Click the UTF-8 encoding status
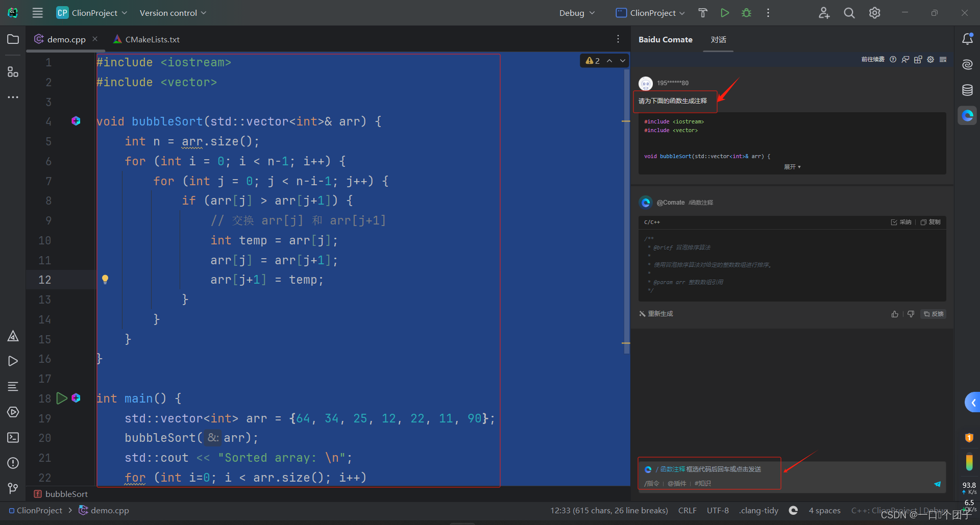980x525 pixels. [718, 510]
